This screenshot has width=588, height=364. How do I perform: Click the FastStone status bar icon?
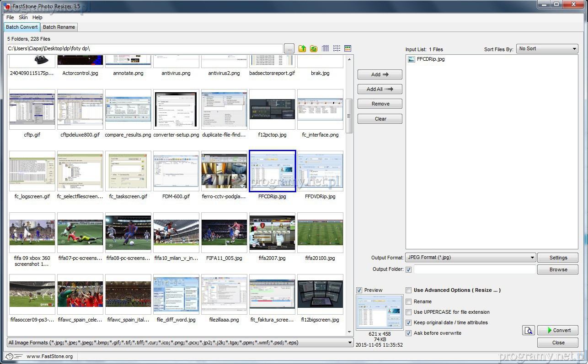click(9, 356)
